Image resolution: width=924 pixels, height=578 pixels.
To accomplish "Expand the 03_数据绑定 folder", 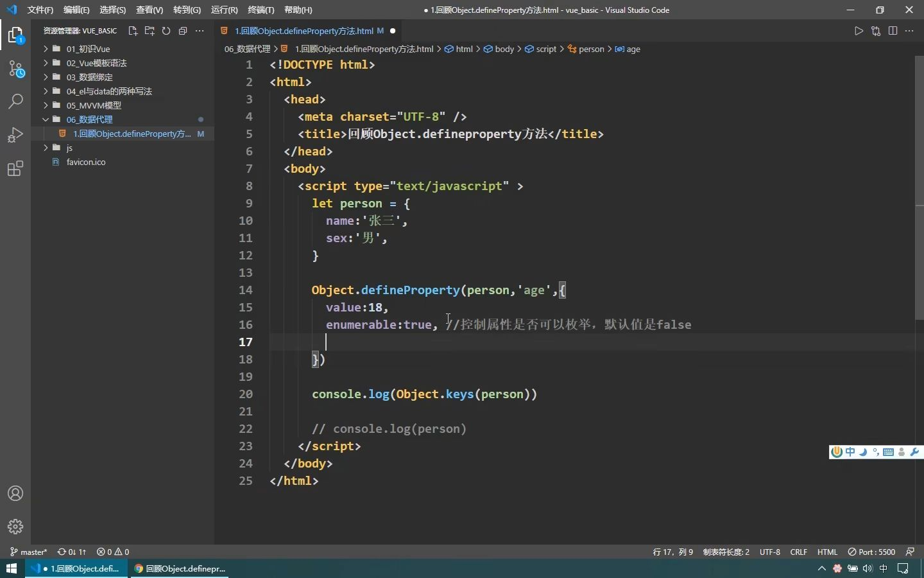I will click(122, 77).
